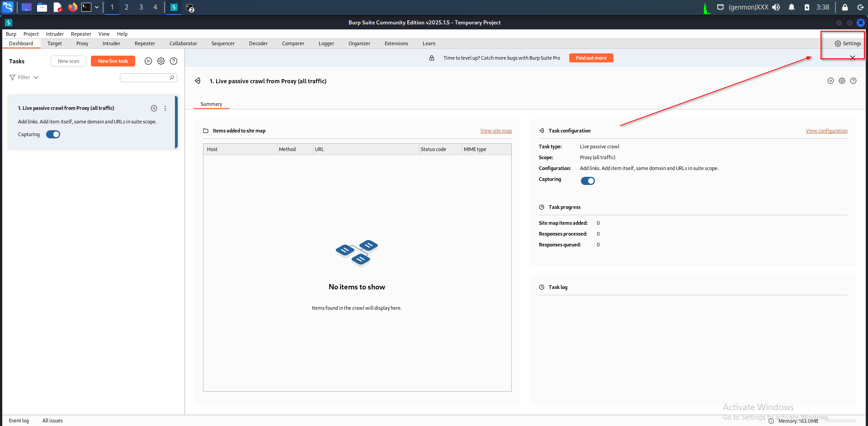Sort table by Status code column
This screenshot has height=426, width=868.
tap(440, 149)
